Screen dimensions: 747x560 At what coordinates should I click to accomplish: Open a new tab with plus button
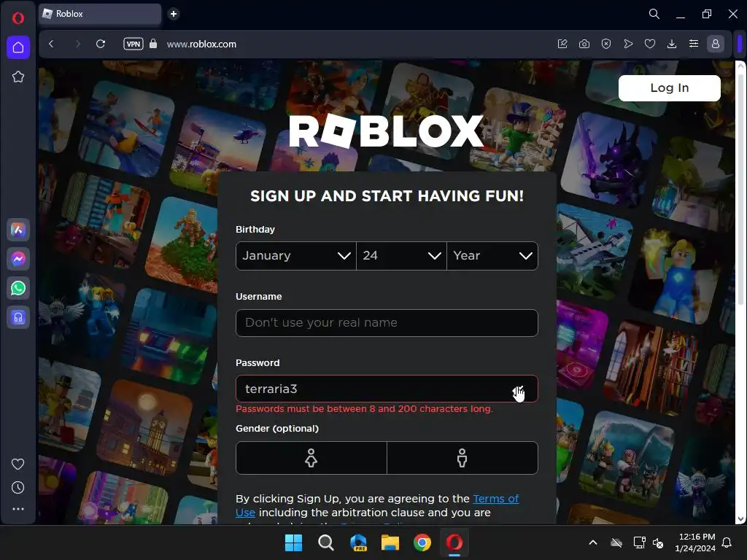(174, 14)
